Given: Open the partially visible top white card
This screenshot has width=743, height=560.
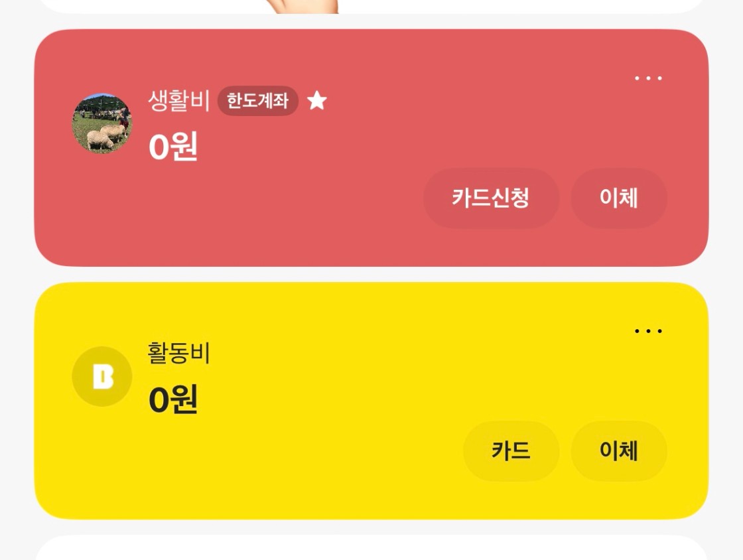Looking at the screenshot, I should point(371,7).
